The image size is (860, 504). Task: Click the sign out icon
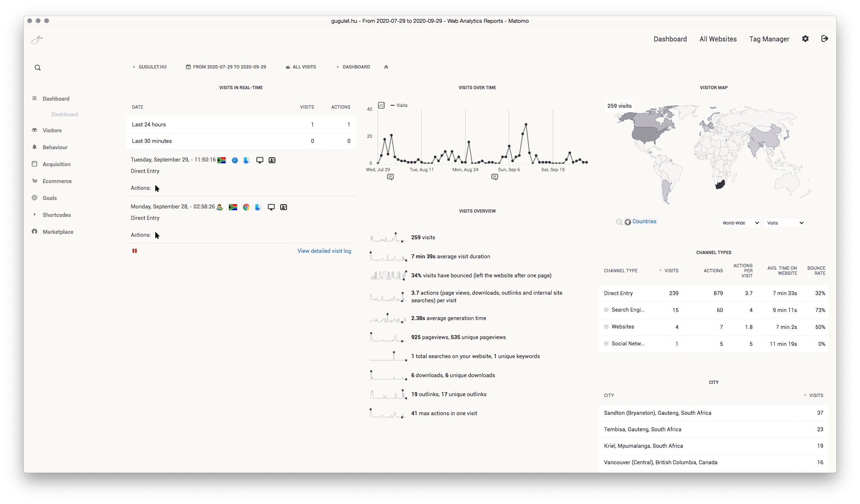[824, 39]
